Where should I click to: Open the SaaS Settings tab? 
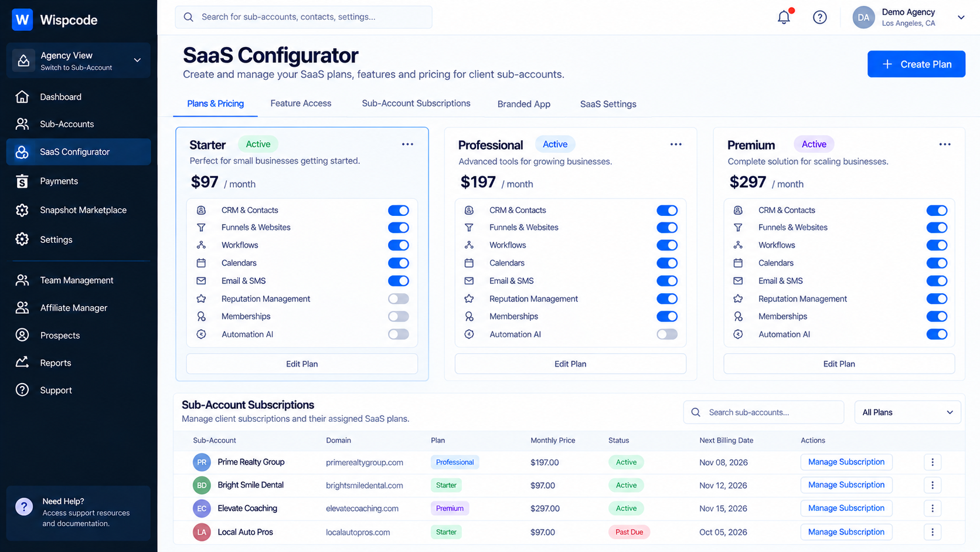click(x=608, y=104)
